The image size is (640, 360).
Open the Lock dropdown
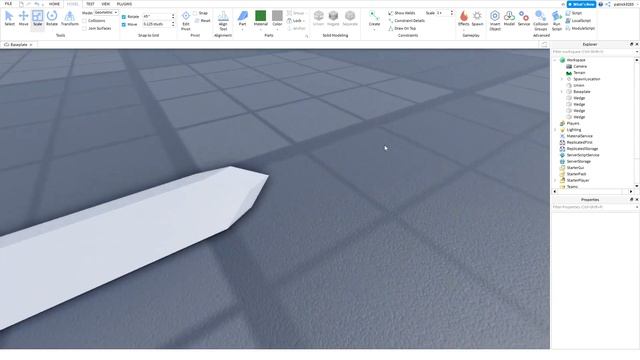[296, 20]
